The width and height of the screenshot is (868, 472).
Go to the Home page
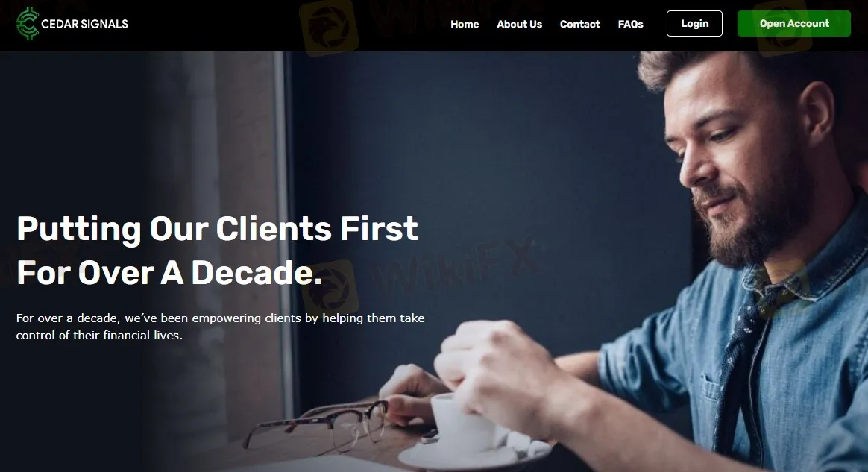[465, 24]
